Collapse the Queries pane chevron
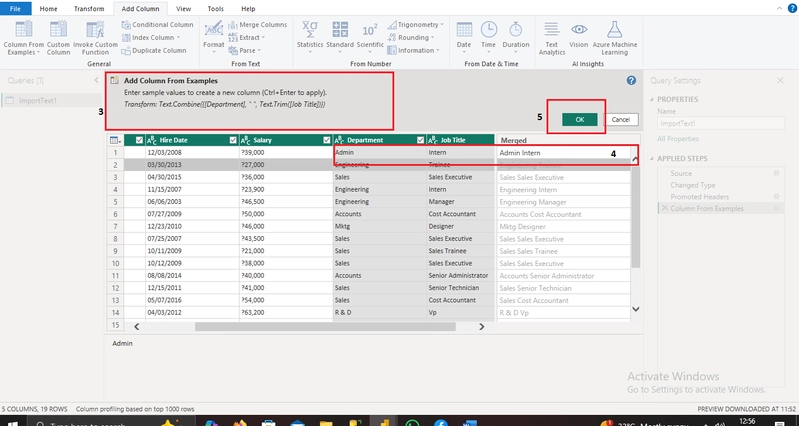799x426 pixels. tap(97, 81)
